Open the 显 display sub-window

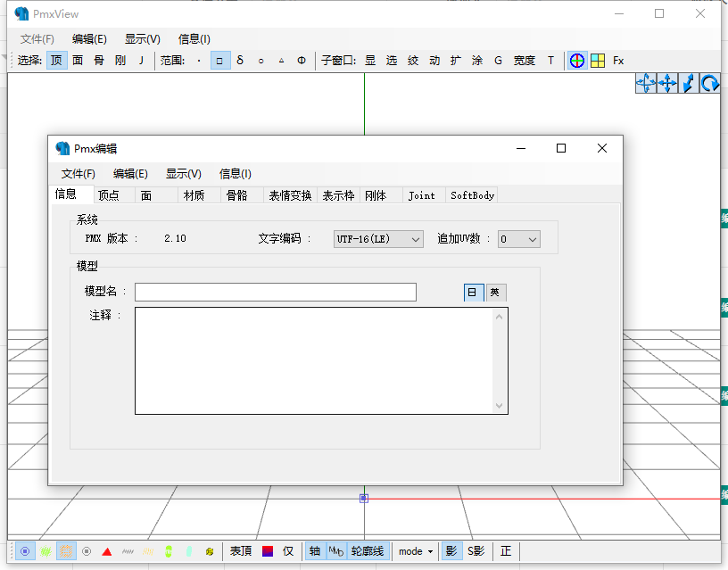pos(370,61)
